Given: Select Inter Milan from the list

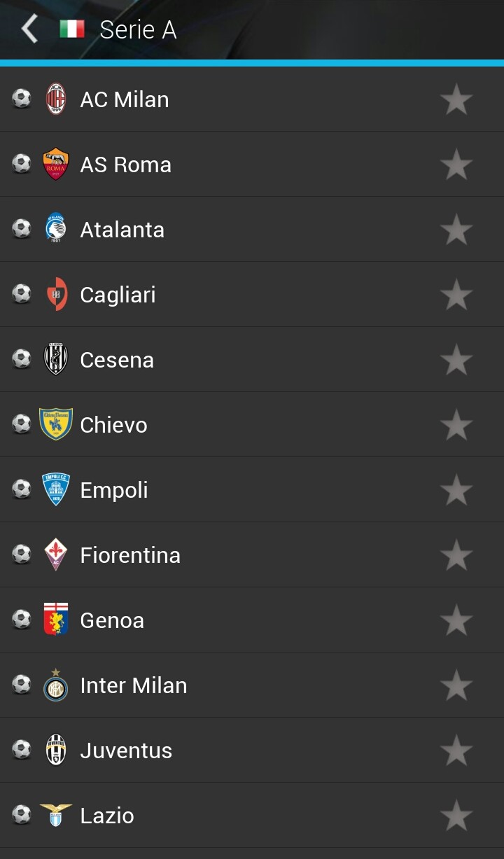Looking at the screenshot, I should coord(134,685).
